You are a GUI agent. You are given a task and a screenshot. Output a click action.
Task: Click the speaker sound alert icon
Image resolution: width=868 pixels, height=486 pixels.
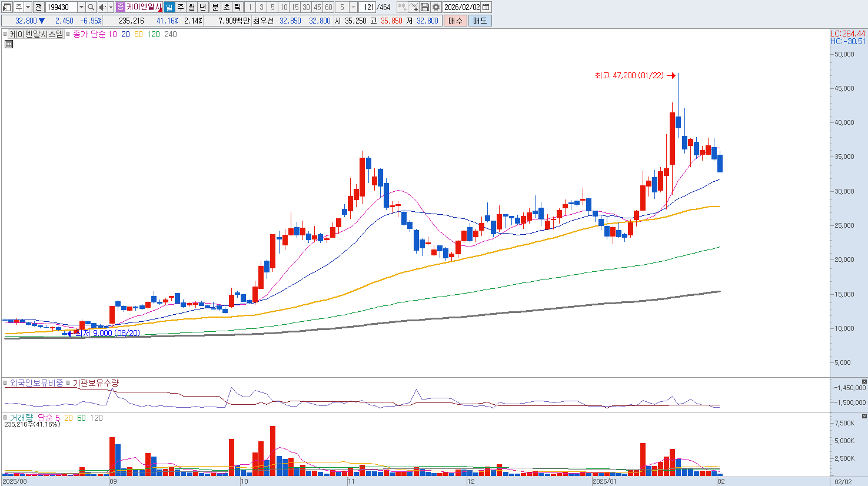pyautogui.click(x=102, y=7)
